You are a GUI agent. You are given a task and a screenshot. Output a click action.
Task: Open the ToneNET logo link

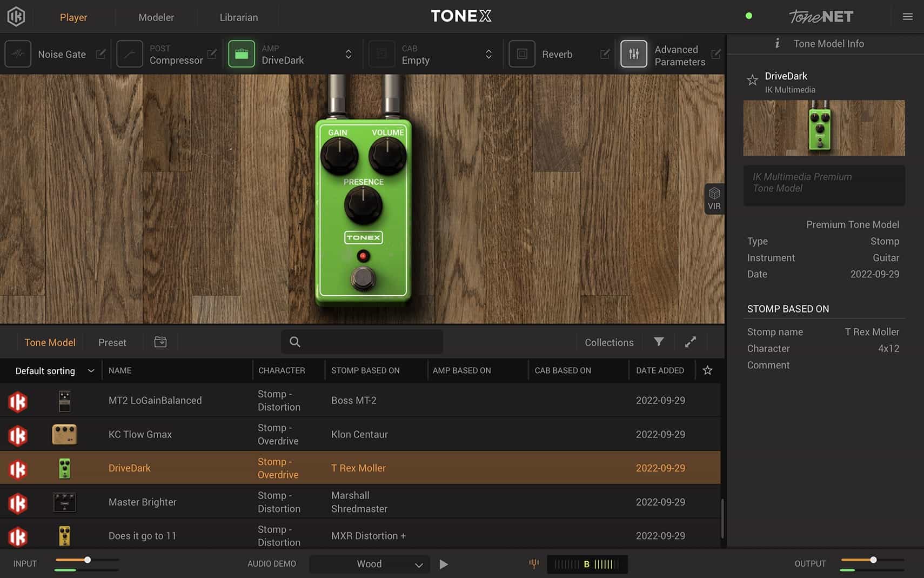[x=821, y=17]
